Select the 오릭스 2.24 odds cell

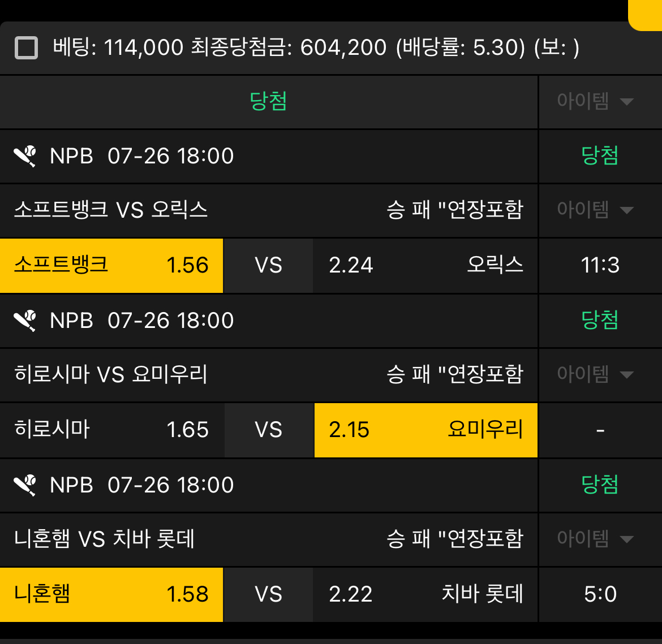(x=425, y=265)
